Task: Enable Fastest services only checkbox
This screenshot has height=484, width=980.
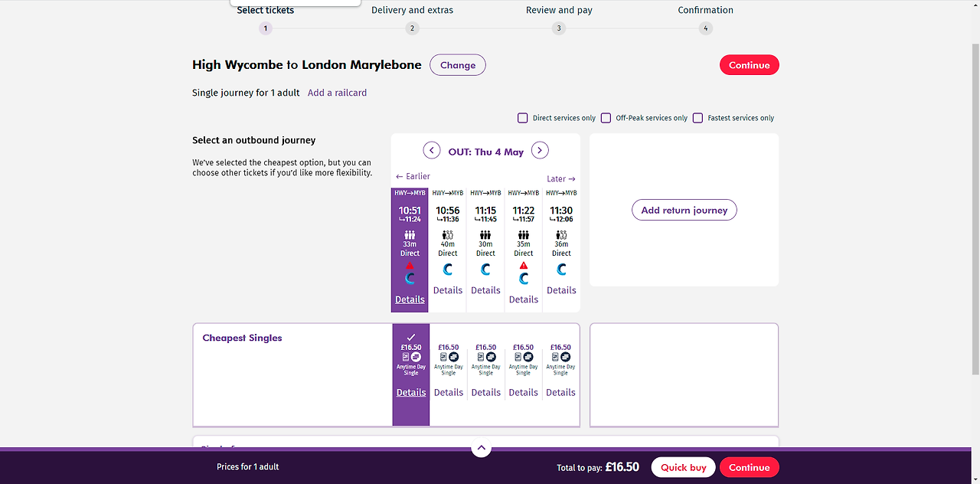Action: tap(697, 118)
